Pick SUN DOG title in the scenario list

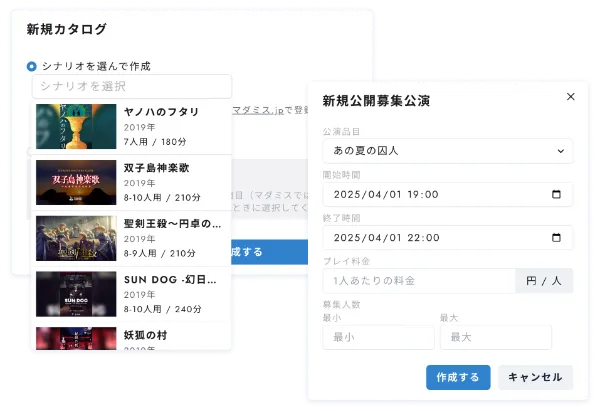pyautogui.click(x=170, y=279)
